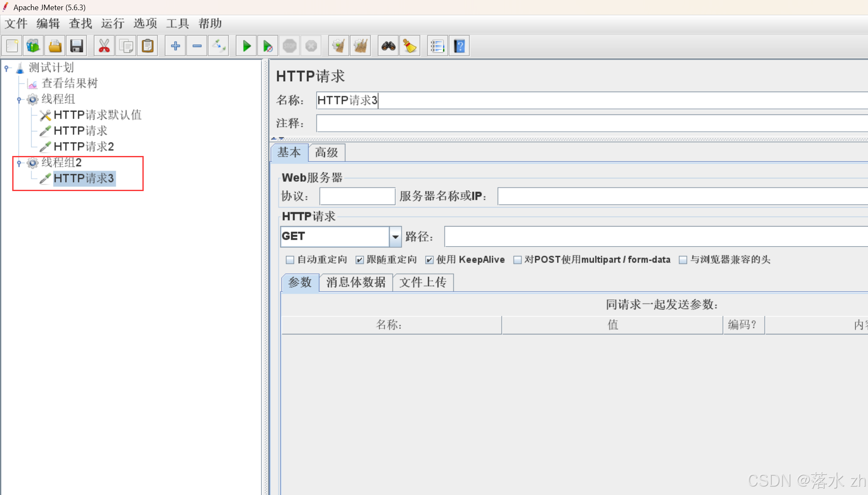Screen dimensions: 868x495
Task: Click the 协议 input field
Action: pyautogui.click(x=357, y=197)
